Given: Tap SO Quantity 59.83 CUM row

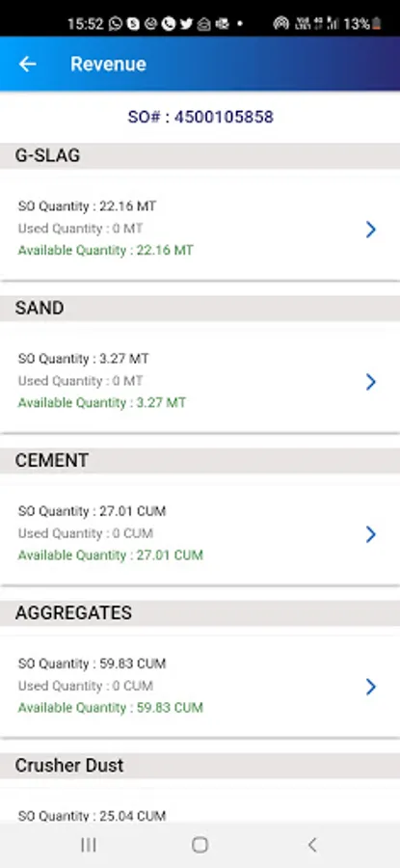Looking at the screenshot, I should tap(92, 664).
